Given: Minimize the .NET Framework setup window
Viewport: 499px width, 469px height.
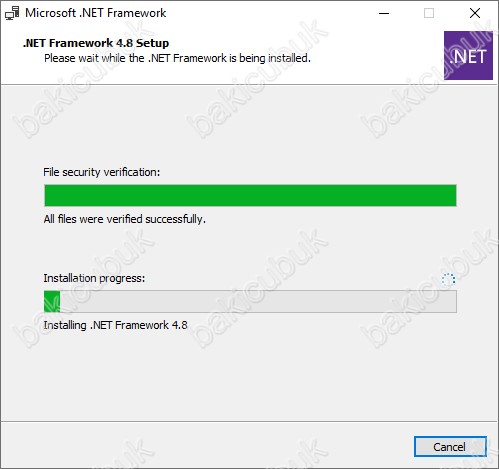Looking at the screenshot, I should [384, 13].
